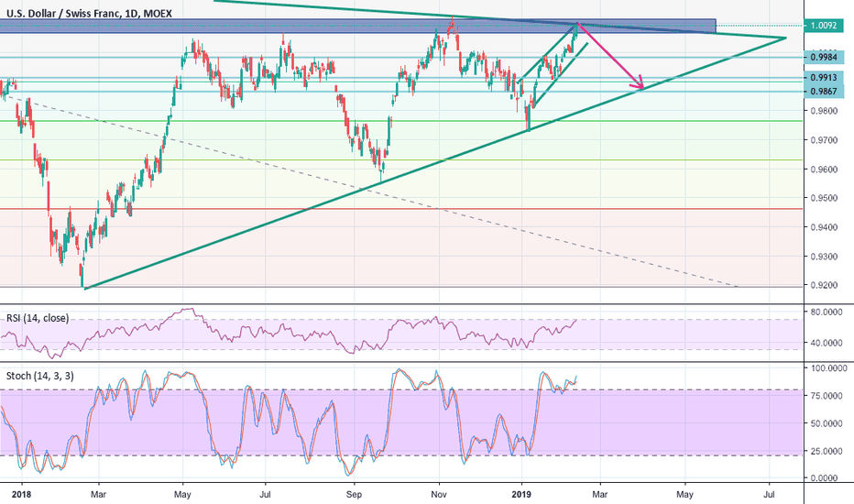
Task: Click the 0.9913 price level label
Action: (824, 78)
